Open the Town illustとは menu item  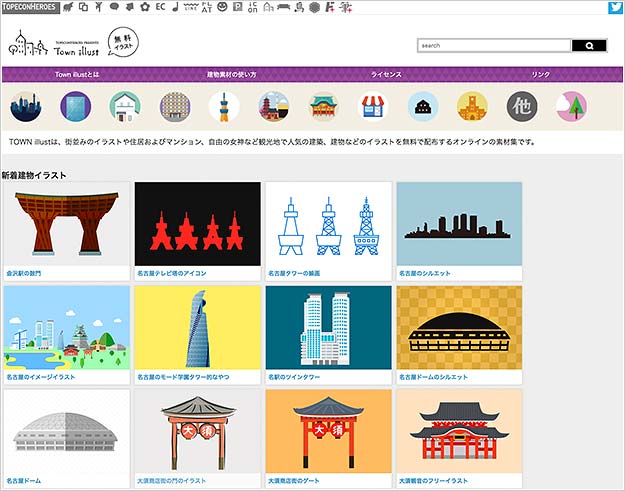[x=77, y=75]
